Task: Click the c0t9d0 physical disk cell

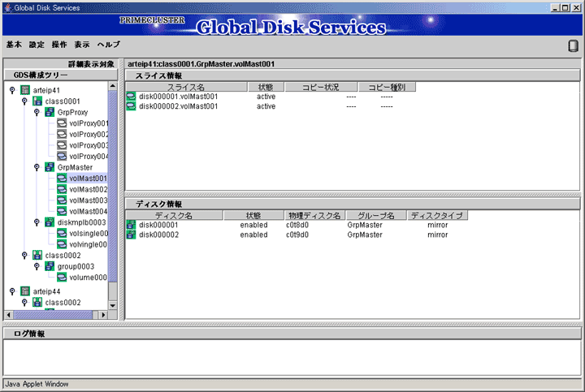Action: 297,235
